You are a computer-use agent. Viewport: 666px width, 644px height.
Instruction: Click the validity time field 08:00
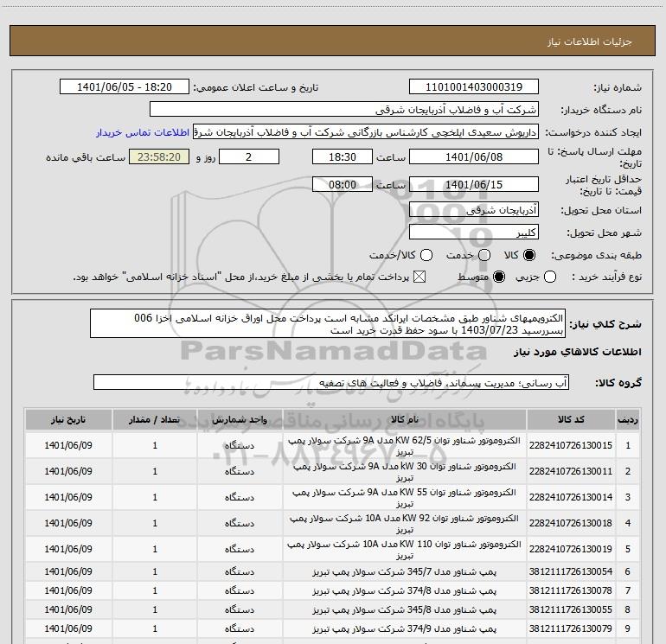point(343,184)
